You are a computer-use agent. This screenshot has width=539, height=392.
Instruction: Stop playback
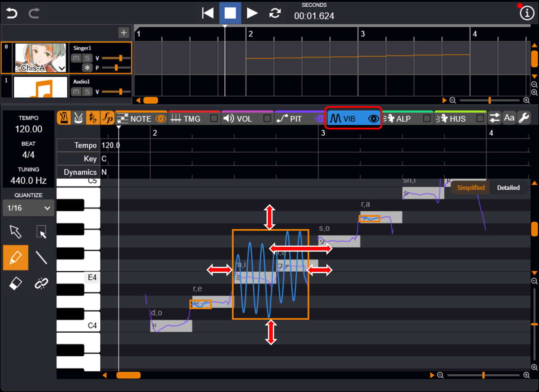click(230, 13)
